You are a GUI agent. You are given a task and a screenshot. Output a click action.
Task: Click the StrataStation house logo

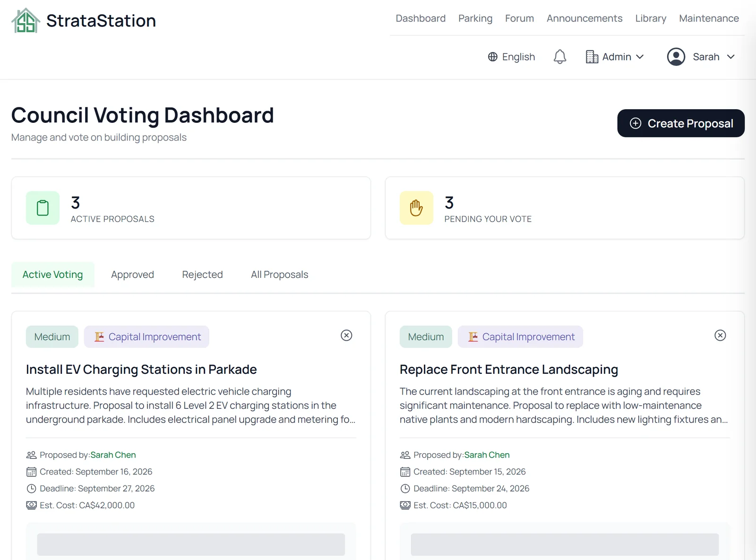(x=26, y=21)
